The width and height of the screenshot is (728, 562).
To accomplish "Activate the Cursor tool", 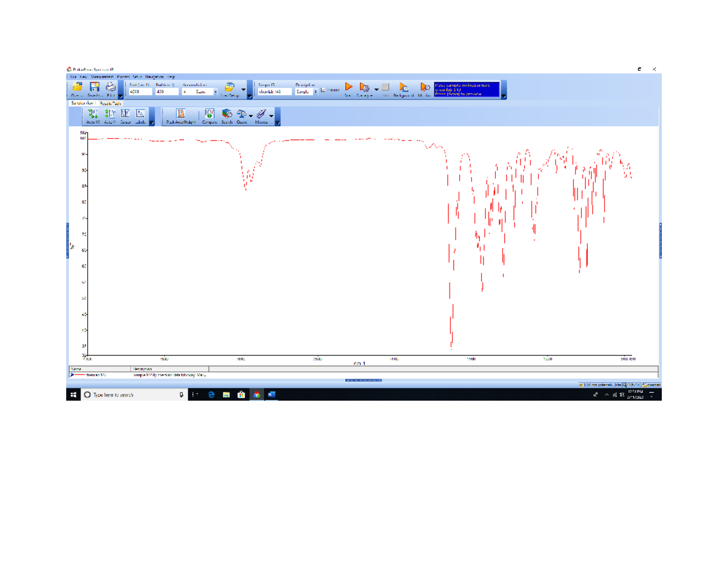I will [x=125, y=115].
